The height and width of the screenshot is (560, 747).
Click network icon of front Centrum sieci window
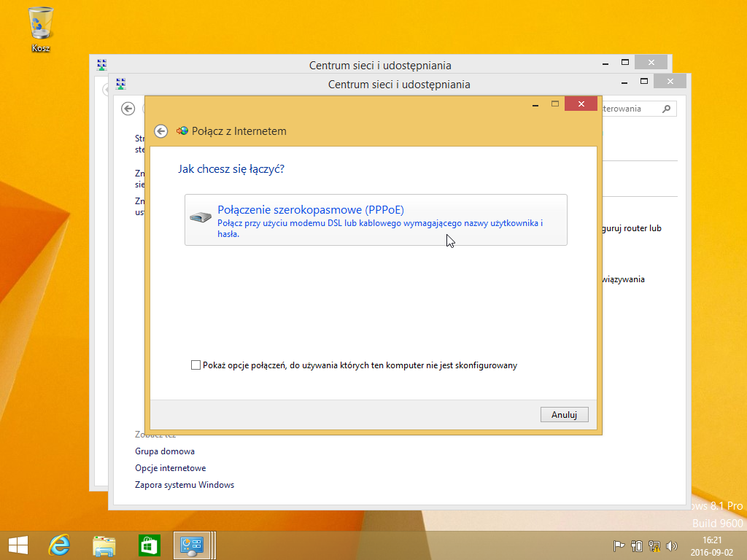pos(121,84)
